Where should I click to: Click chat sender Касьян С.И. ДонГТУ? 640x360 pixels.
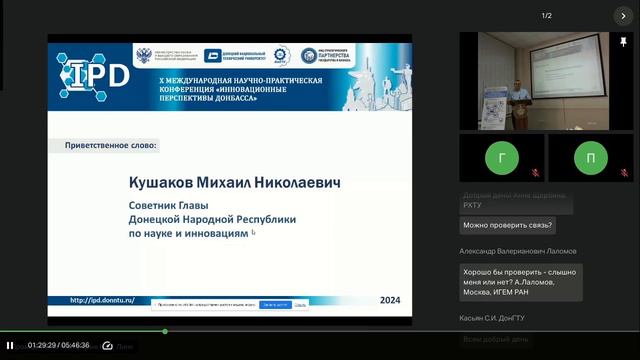click(492, 318)
